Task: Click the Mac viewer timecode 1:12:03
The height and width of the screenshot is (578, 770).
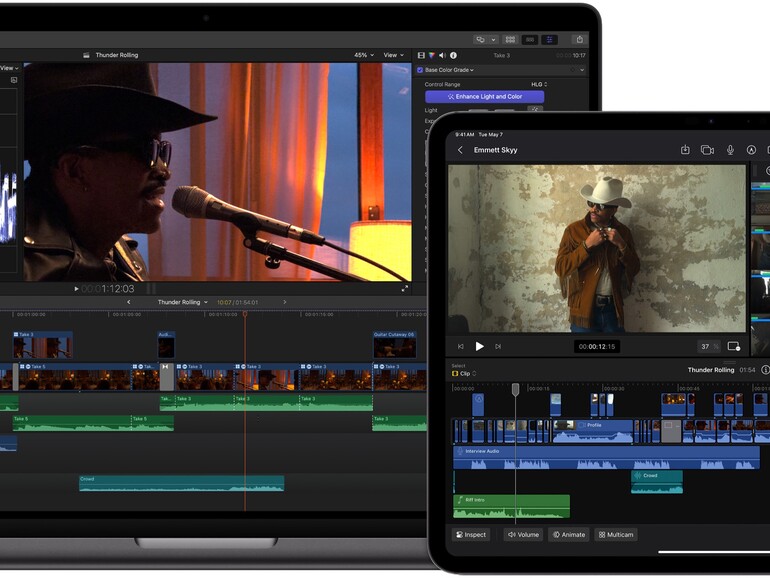Action: [108, 289]
